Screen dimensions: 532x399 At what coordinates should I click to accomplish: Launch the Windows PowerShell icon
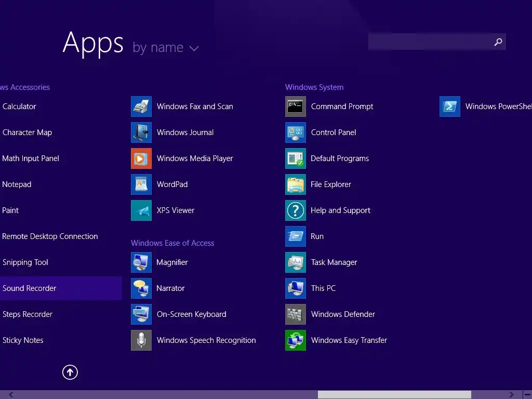[450, 107]
